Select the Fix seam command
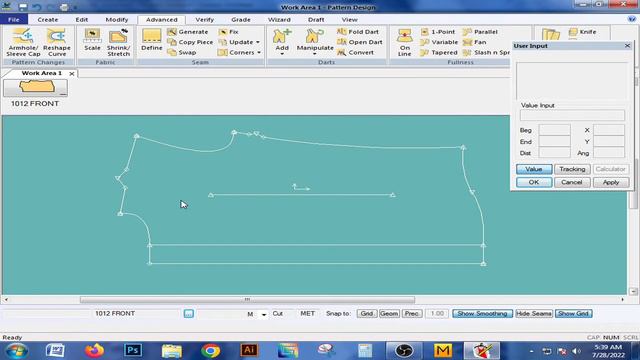The image size is (640, 360). 229,32
